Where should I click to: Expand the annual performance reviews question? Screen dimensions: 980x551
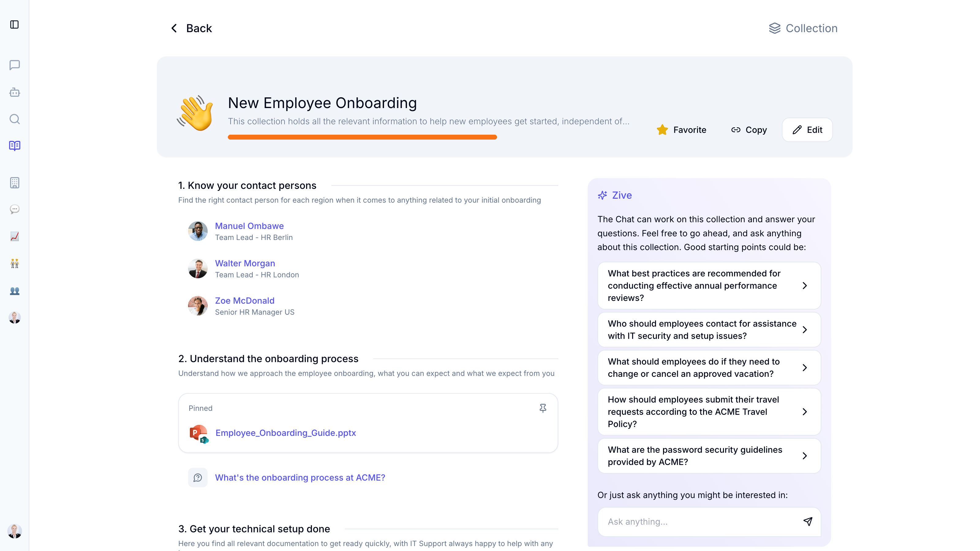pyautogui.click(x=709, y=286)
